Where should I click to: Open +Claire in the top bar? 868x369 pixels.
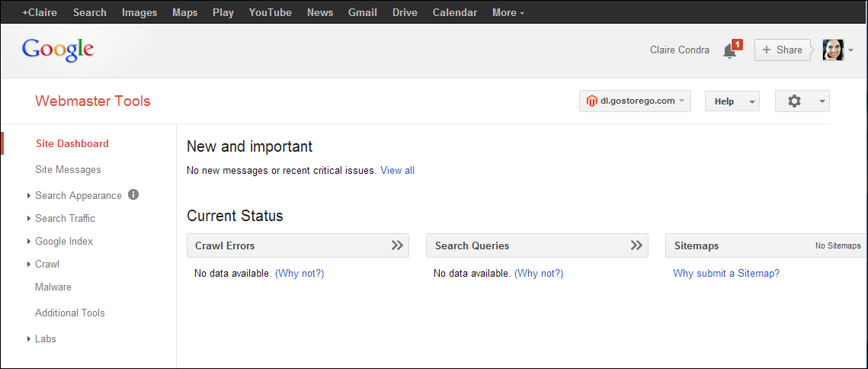pyautogui.click(x=40, y=12)
